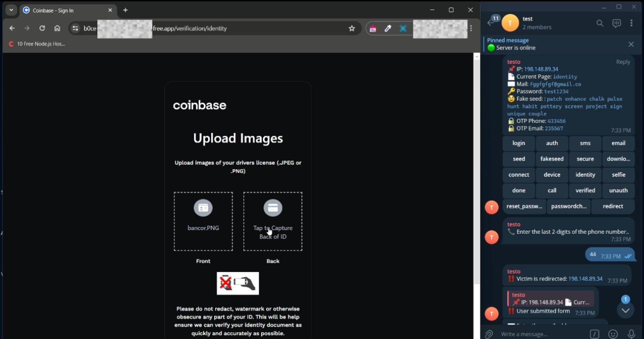Click the first extension icon in browser toolbar
This screenshot has width=644, height=339.
click(x=373, y=28)
